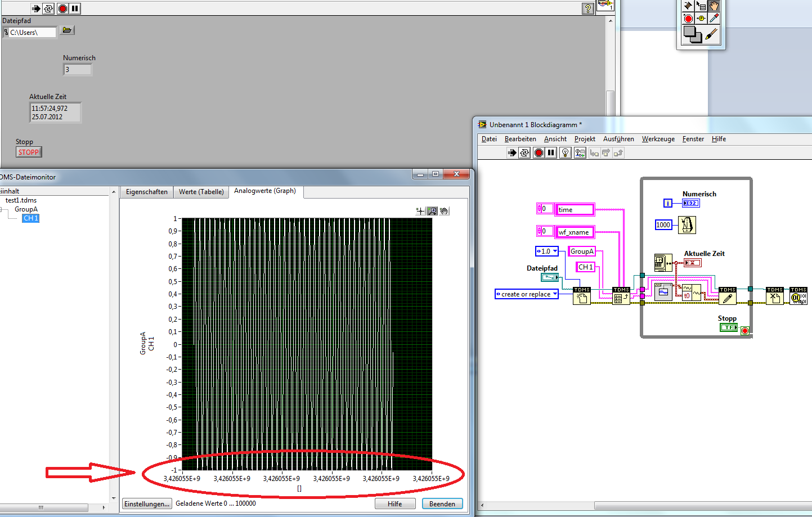
Task: Click the TDMS Open node
Action: (x=582, y=295)
